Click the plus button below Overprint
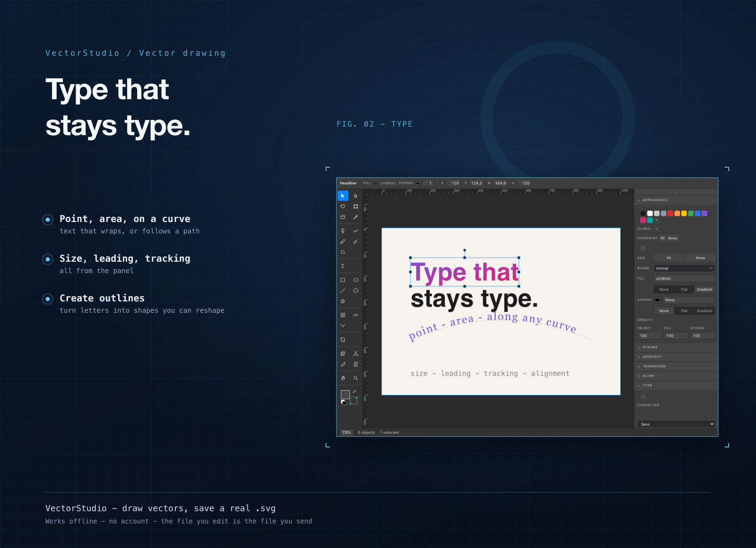Viewport: 756px width, 548px height. (643, 248)
